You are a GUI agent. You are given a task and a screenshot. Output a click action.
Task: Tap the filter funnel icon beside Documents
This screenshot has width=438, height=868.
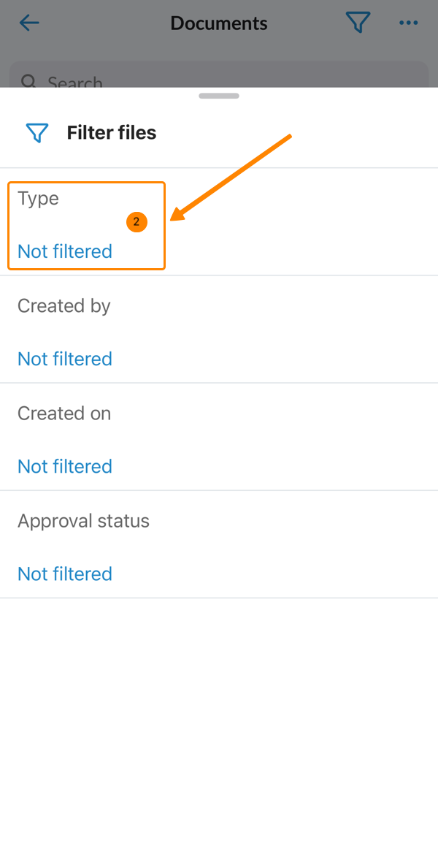tap(358, 23)
